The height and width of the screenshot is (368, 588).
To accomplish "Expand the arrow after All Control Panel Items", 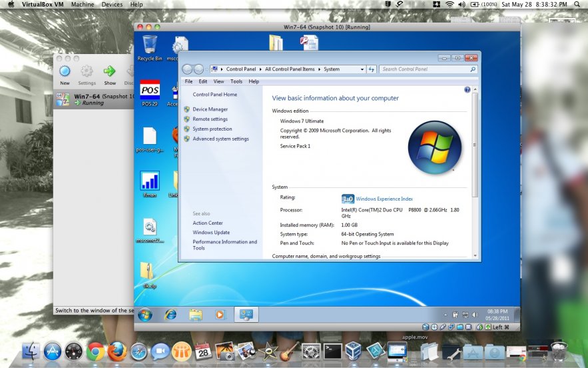I will [320, 69].
